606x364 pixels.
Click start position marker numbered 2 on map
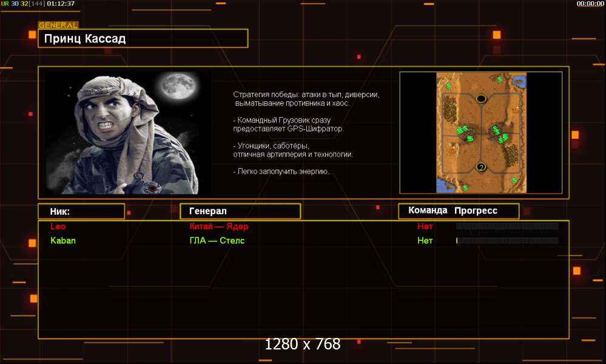click(x=481, y=167)
